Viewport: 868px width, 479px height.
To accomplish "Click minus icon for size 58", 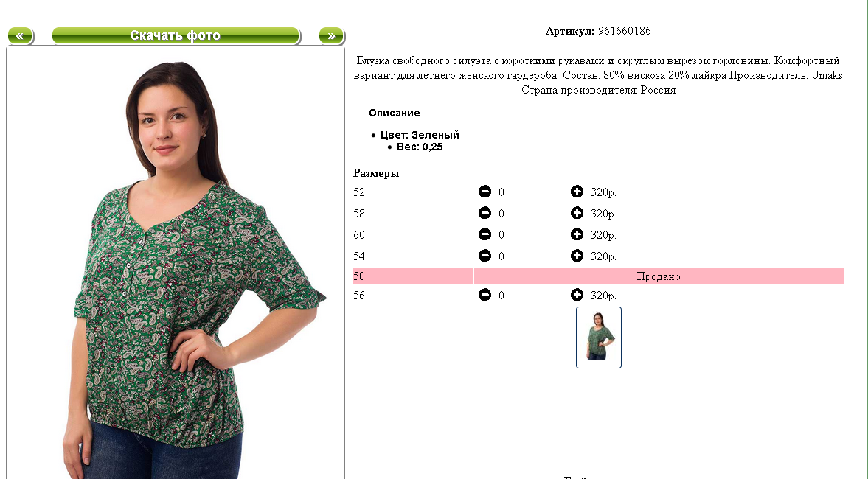I will pyautogui.click(x=485, y=213).
